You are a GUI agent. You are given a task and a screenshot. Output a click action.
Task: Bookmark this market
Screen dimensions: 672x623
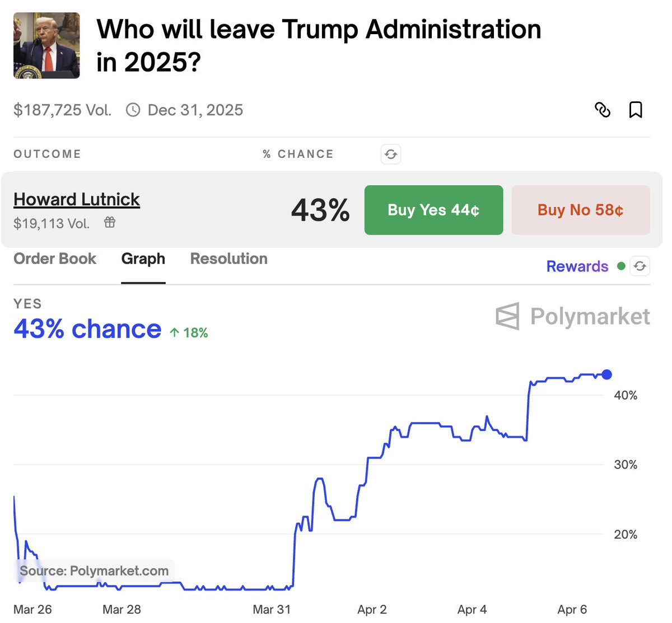636,110
